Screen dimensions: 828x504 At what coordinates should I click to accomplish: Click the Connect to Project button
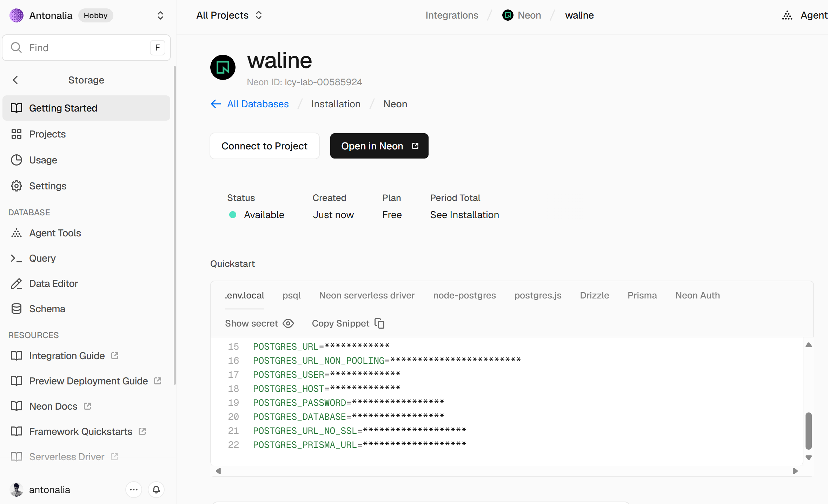tap(265, 146)
